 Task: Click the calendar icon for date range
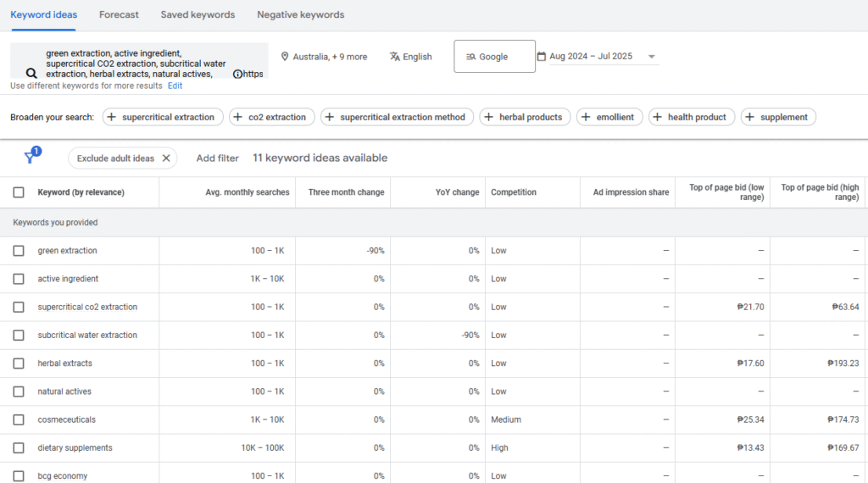[x=542, y=57]
